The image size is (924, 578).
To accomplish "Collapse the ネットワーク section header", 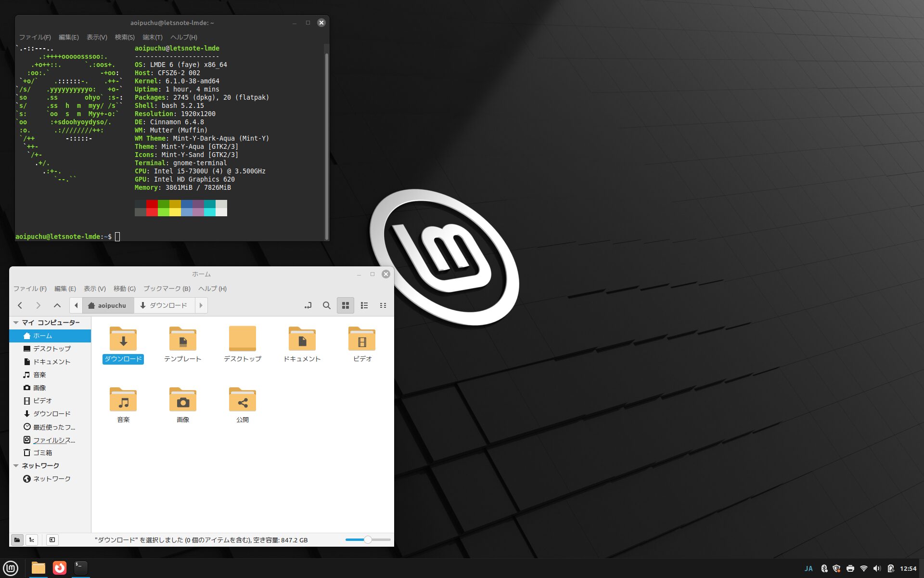I will tap(16, 466).
